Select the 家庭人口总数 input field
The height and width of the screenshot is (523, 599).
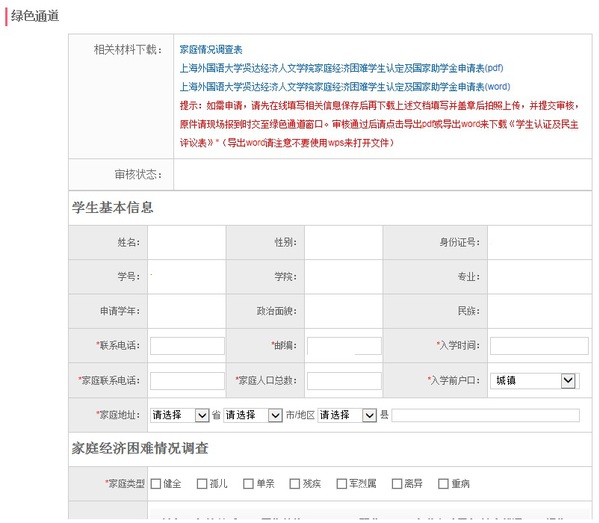click(x=344, y=381)
